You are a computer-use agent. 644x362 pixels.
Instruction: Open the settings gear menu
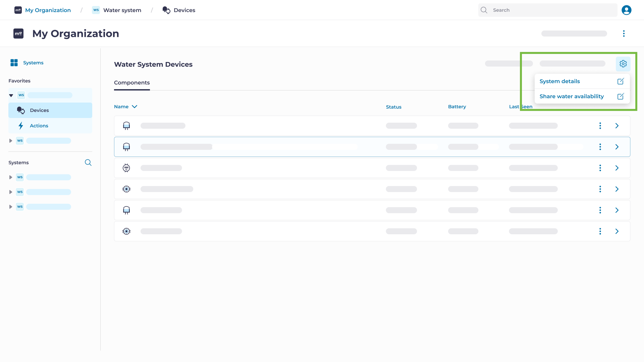[623, 64]
